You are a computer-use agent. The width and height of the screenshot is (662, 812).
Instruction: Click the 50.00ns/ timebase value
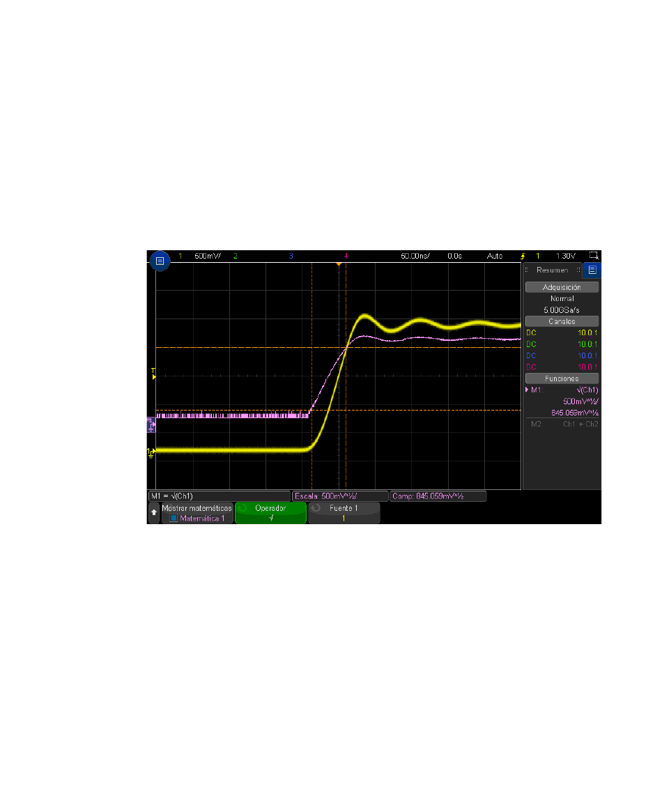415,256
